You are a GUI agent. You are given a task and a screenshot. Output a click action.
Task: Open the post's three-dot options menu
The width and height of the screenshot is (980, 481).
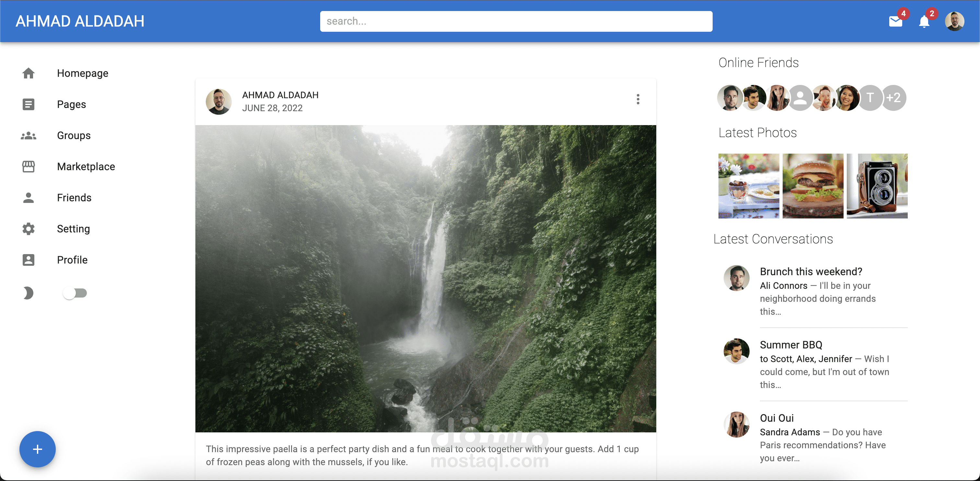[638, 99]
